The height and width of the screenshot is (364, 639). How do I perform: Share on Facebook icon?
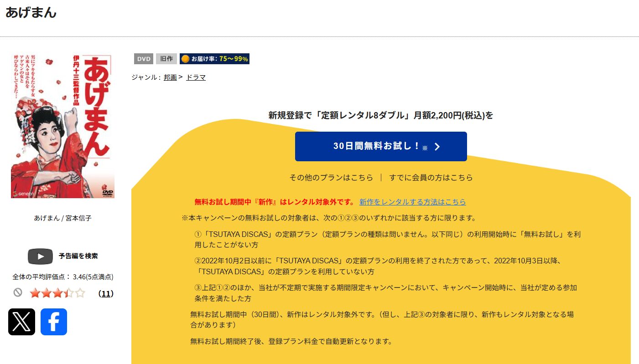(54, 322)
